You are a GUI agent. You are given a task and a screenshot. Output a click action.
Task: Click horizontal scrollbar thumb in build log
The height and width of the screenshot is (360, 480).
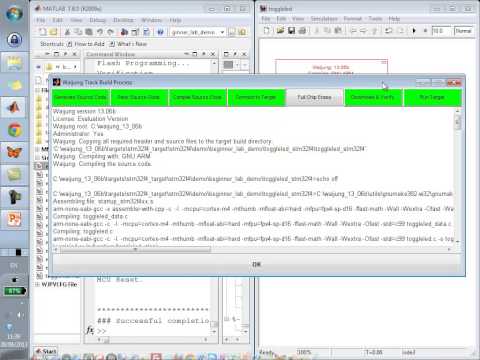(x=135, y=249)
